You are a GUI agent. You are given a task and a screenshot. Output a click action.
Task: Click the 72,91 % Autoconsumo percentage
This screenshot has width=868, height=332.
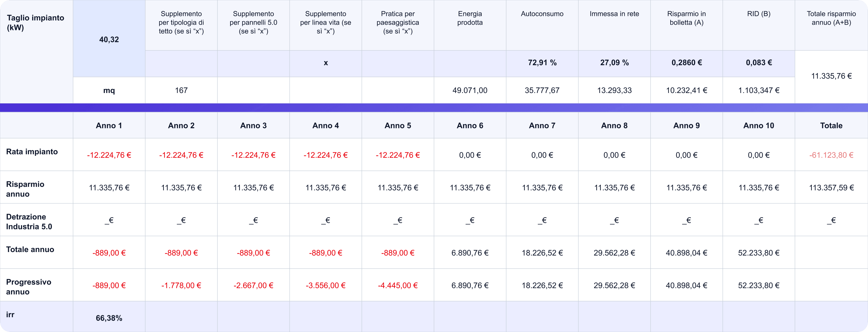point(542,63)
